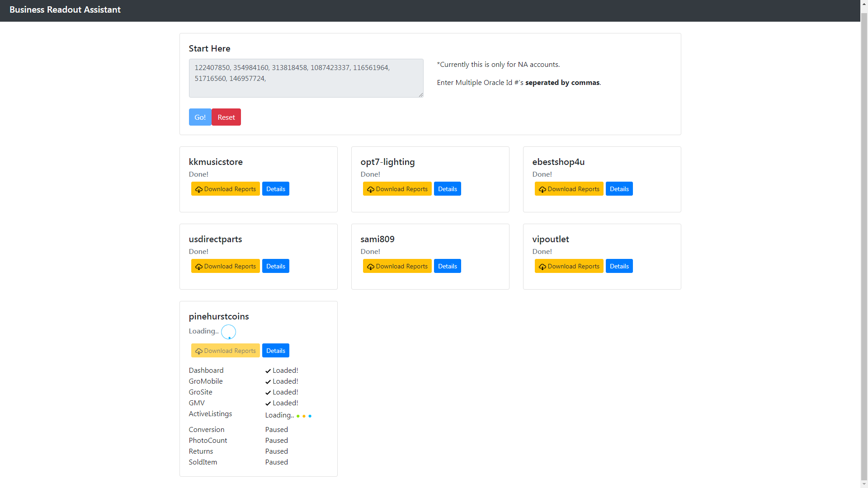
Task: Click the GMV loaded checkmark icon
Action: (x=268, y=404)
